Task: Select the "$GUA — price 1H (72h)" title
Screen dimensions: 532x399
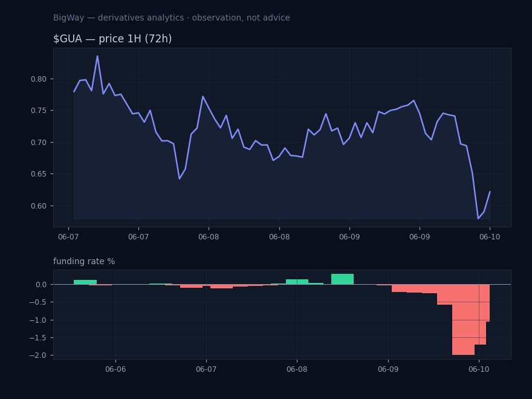Action: pyautogui.click(x=112, y=39)
